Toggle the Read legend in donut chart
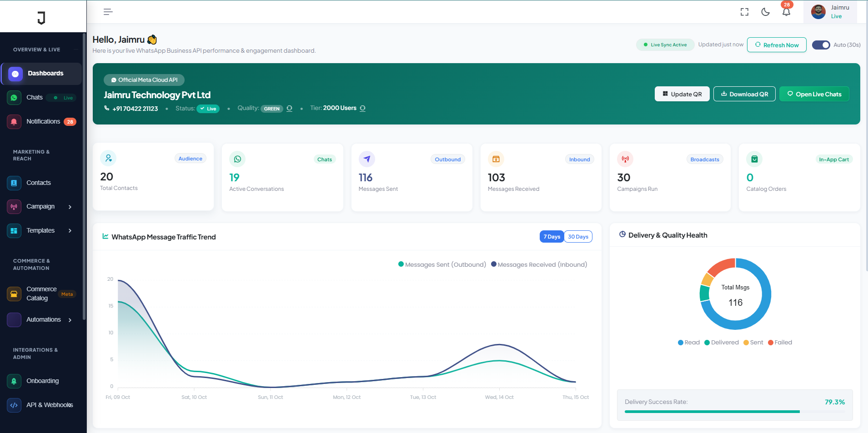Viewport: 868px width, 433px height. coord(689,343)
